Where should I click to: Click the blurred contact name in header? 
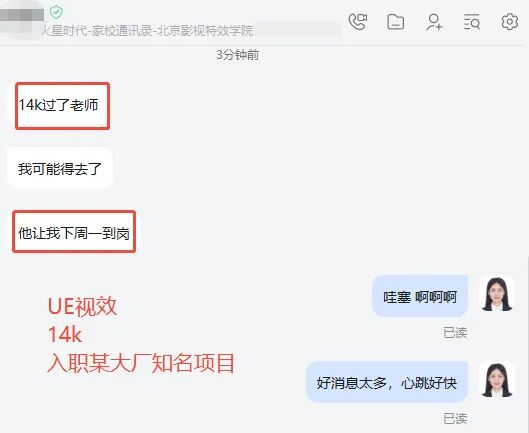pos(22,16)
